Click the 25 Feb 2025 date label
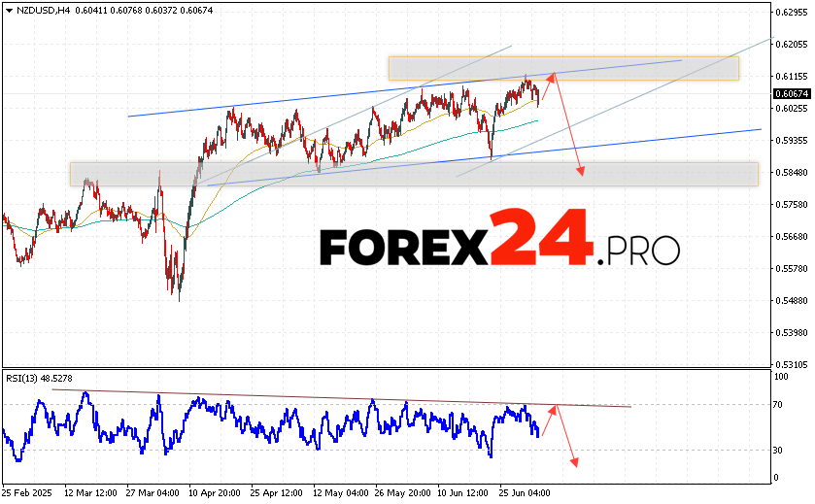 click(27, 493)
